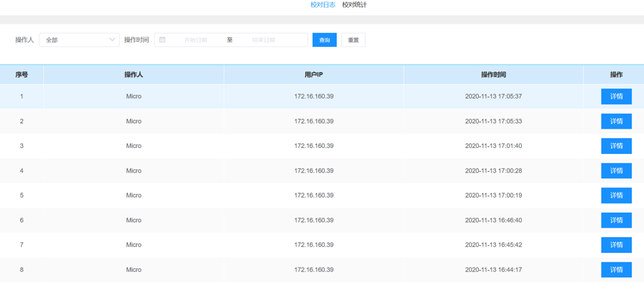Click sequence number 6 cell
This screenshot has width=644, height=284.
click(22, 220)
